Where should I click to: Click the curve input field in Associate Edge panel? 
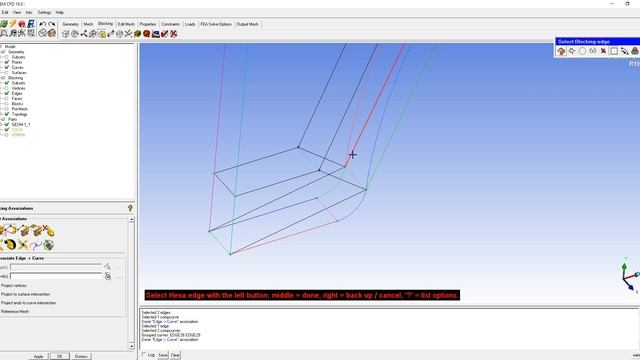56,276
